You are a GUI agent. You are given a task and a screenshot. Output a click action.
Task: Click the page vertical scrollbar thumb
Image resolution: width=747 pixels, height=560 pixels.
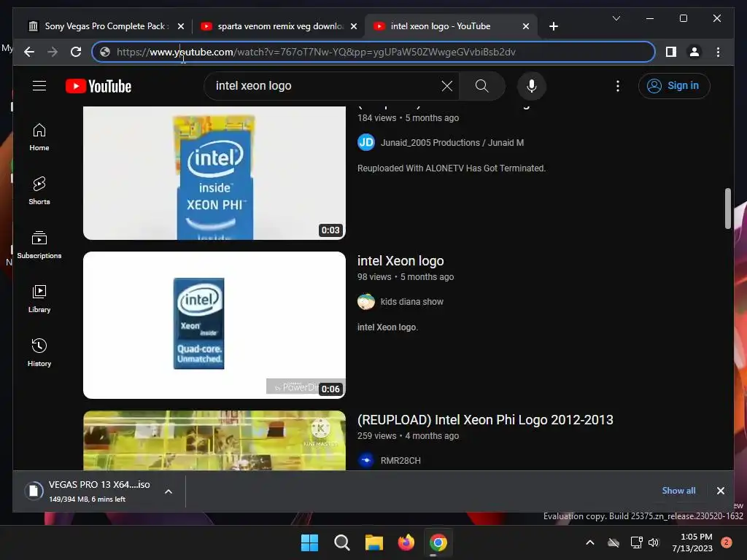click(727, 208)
